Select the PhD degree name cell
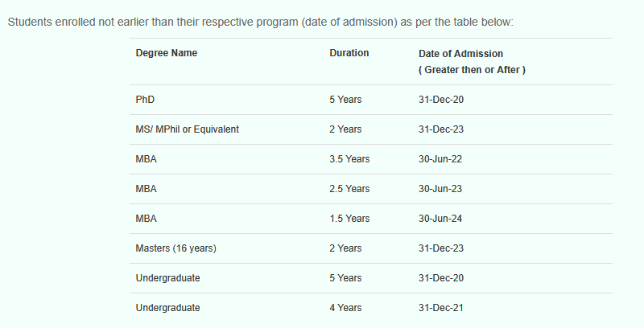The height and width of the screenshot is (328, 644). 145,100
